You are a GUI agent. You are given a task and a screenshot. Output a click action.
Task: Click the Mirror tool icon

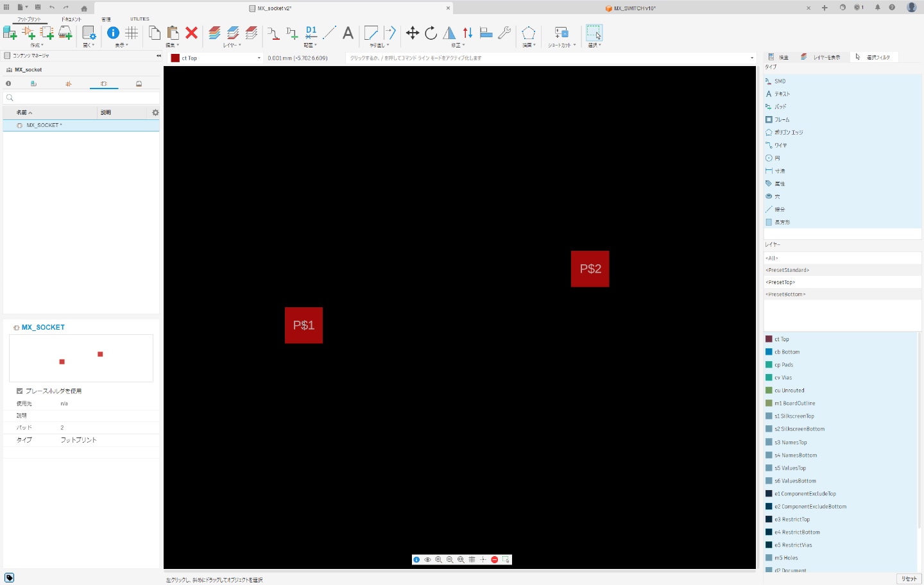point(449,33)
